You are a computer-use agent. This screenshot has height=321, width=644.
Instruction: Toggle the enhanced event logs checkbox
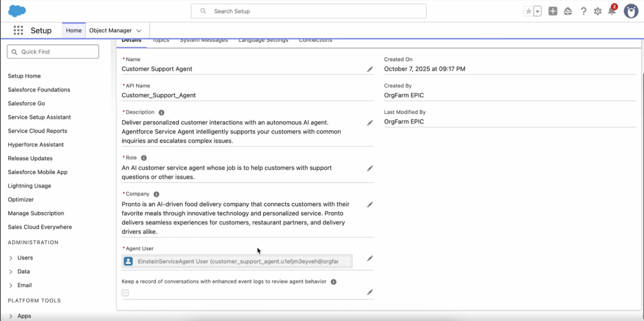click(125, 293)
